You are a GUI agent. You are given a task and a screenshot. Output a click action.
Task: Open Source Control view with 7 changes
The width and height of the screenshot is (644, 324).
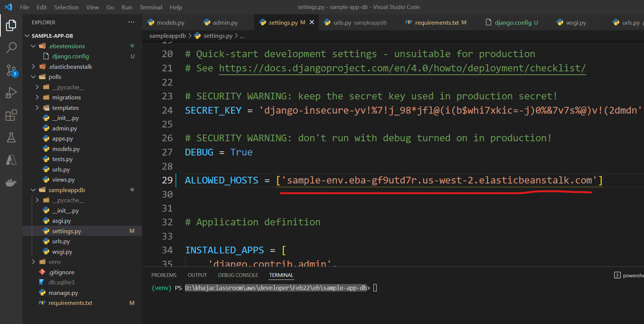(x=11, y=70)
